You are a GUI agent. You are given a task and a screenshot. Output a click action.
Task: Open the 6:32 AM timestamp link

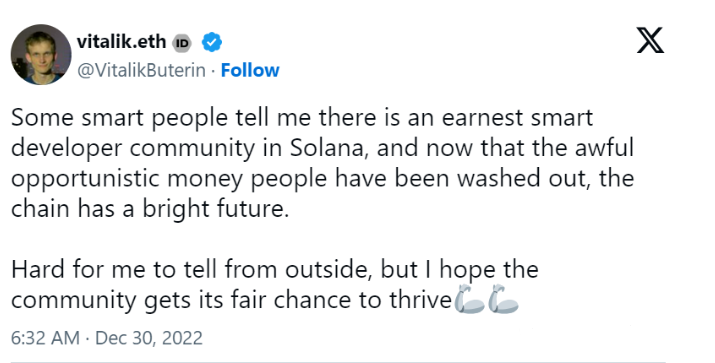45,338
